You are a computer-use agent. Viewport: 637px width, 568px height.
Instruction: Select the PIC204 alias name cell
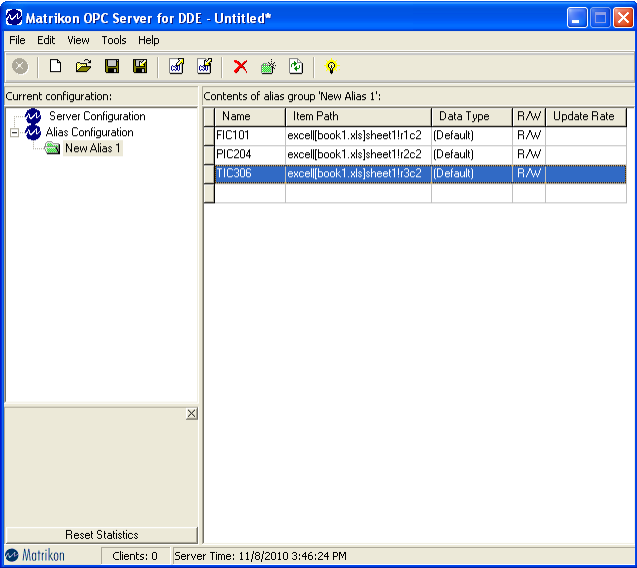tap(250, 154)
